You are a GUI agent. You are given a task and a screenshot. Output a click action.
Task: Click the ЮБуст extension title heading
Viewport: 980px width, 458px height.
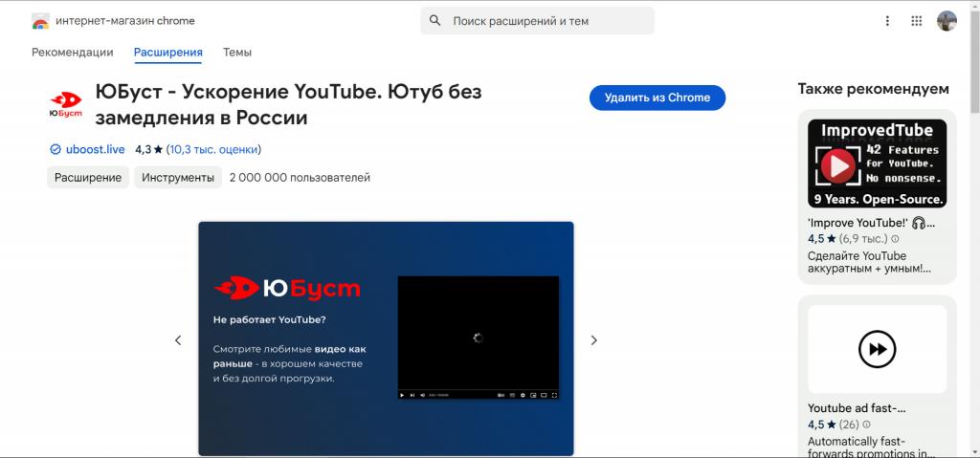288,104
